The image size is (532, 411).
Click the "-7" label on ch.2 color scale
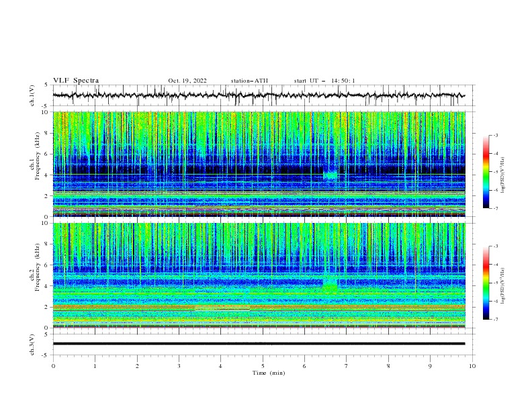click(495, 320)
